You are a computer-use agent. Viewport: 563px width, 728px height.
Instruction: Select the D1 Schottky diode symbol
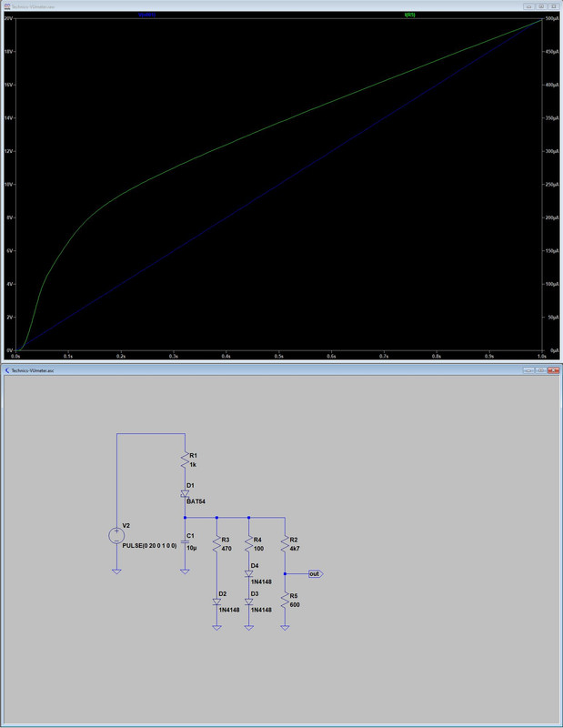(x=185, y=494)
